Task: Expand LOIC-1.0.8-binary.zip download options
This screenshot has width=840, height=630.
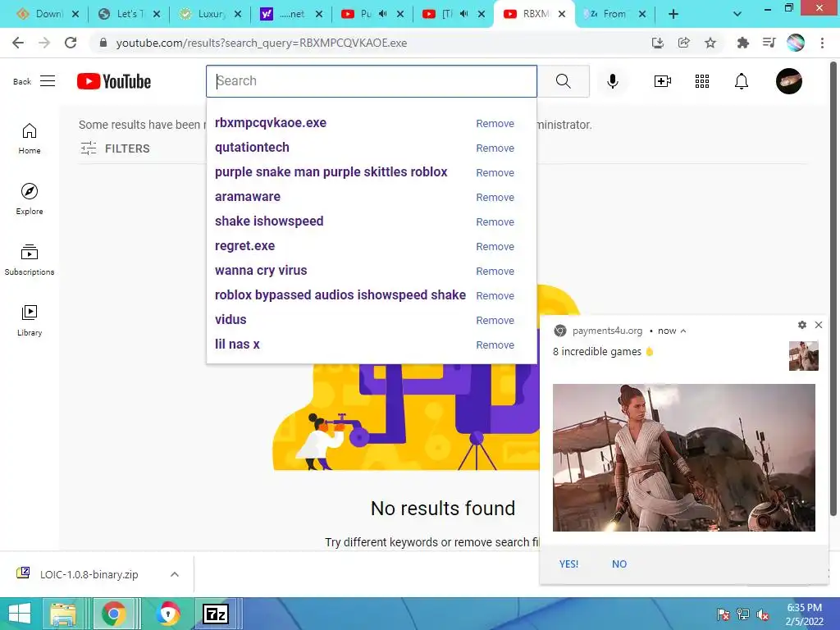Action: [175, 574]
